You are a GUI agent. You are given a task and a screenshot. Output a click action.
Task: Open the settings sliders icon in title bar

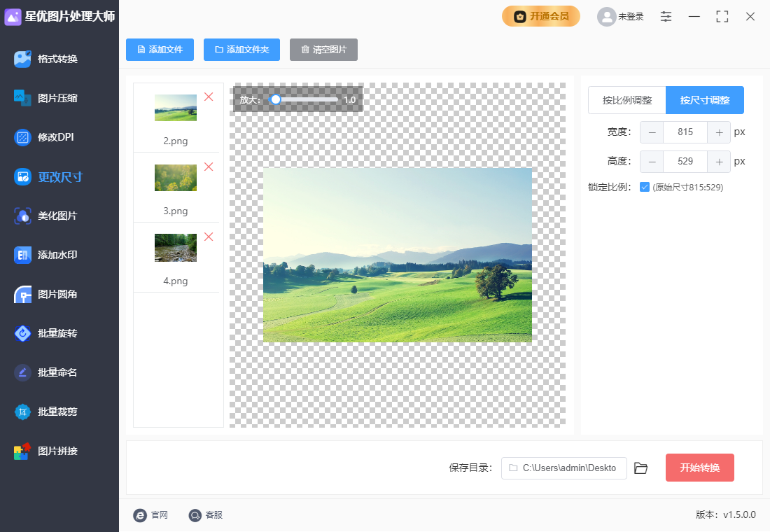(666, 17)
